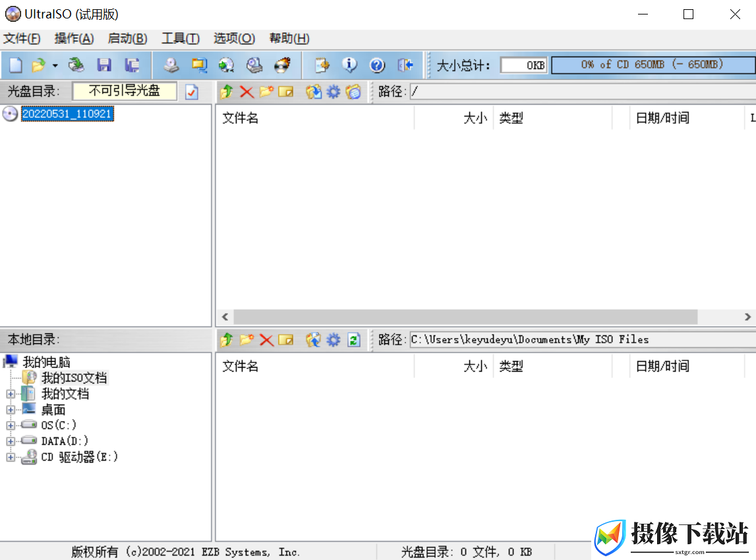Viewport: 756px width, 560px height.
Task: Make a CD/DVD image from drive icon
Action: [x=171, y=65]
